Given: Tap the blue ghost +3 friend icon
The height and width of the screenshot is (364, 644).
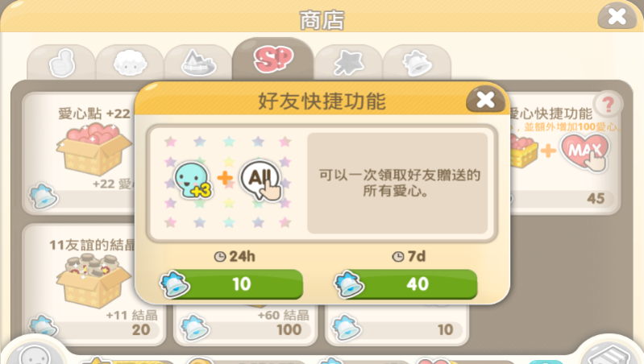Looking at the screenshot, I should [193, 180].
